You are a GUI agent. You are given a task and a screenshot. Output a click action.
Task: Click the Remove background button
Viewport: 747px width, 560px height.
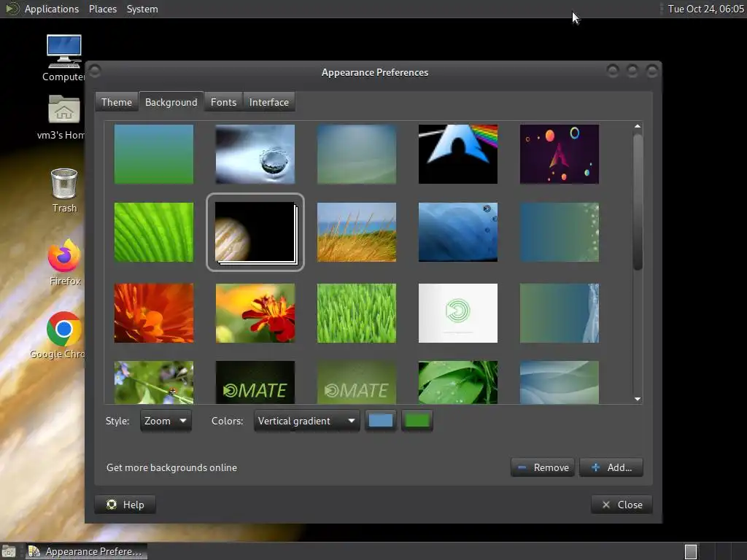pyautogui.click(x=543, y=467)
